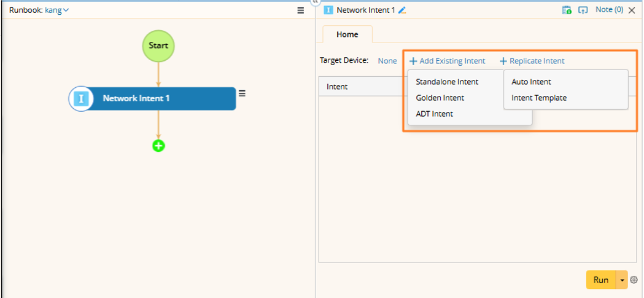This screenshot has height=298, width=644.
Task: Click the calendar schedule icon in panel header
Action: pos(567,10)
